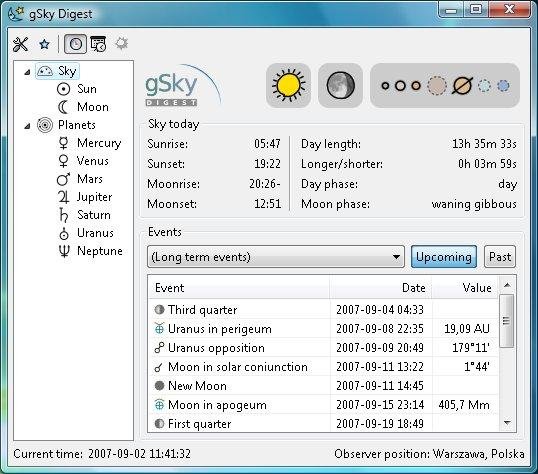Sort by the Event column header
Viewport: 538px width, 474px height.
(x=239, y=288)
